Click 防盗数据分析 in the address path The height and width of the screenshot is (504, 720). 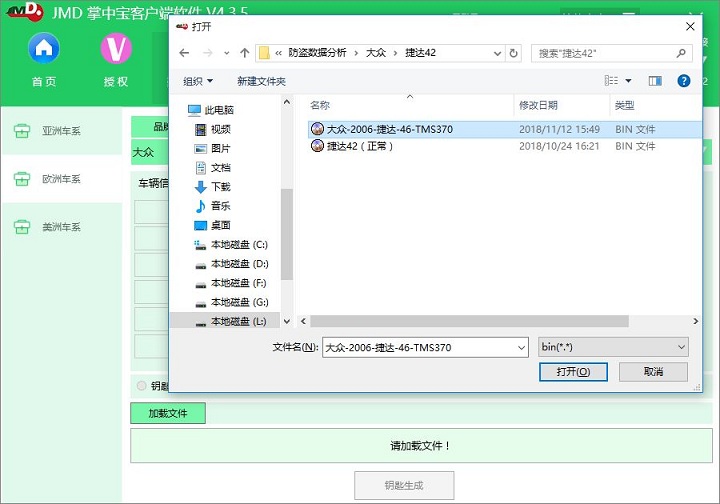(x=317, y=53)
